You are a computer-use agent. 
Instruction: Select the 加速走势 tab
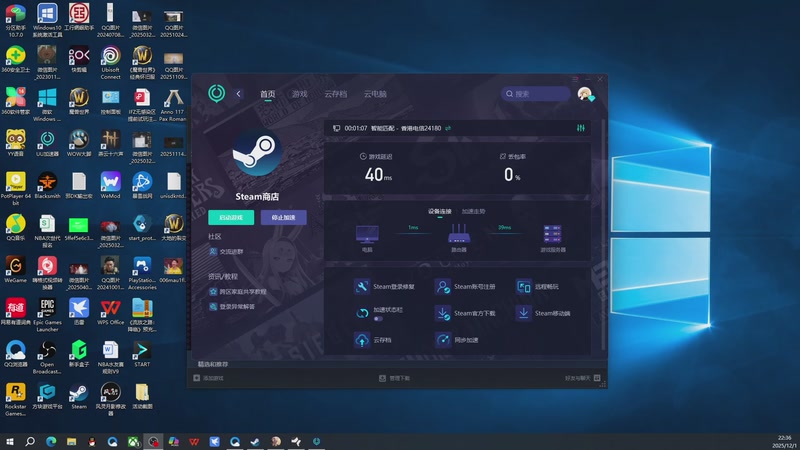[x=473, y=211]
